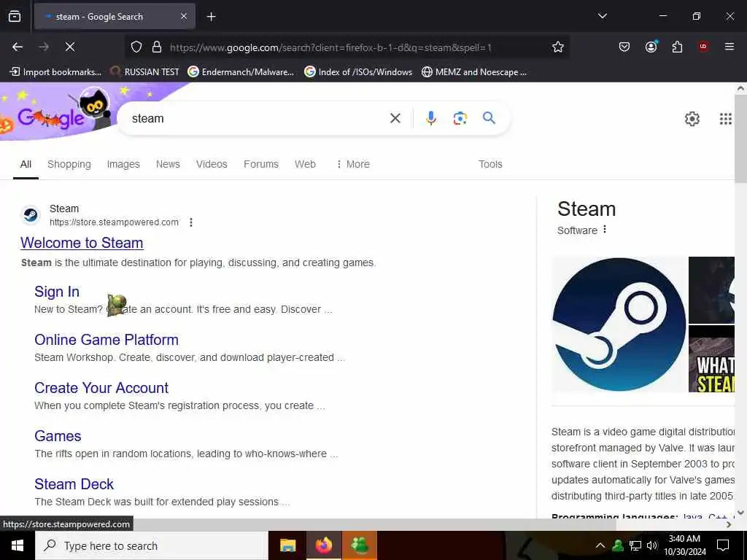747x560 pixels.
Task: Click the Steam favicon in first result
Action: [31, 215]
